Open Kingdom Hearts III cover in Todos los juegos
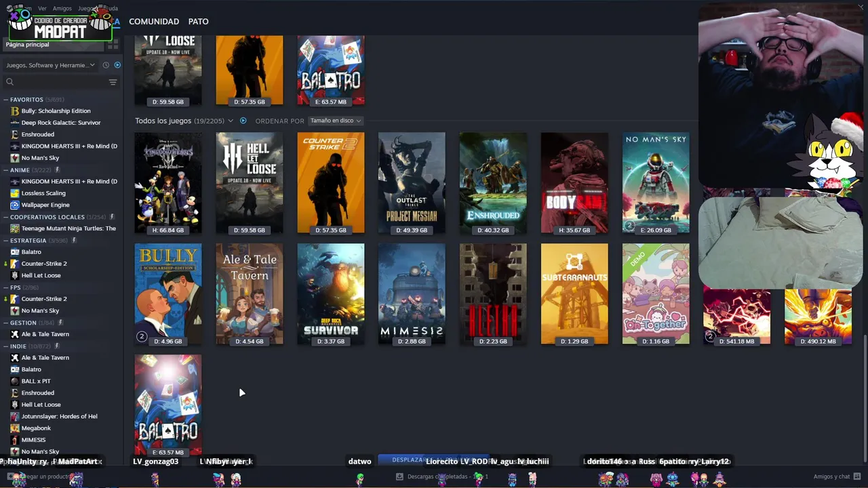 pos(168,183)
